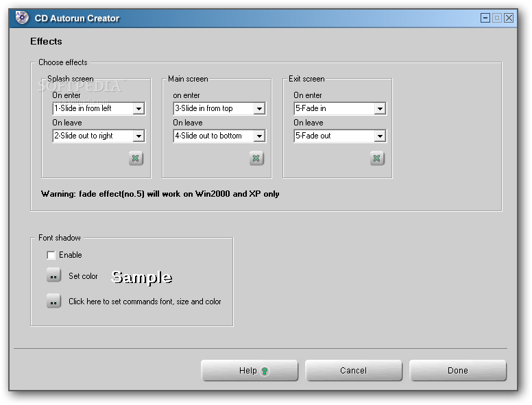Click the 'Effects' heading
This screenshot has height=405, width=532.
46,41
